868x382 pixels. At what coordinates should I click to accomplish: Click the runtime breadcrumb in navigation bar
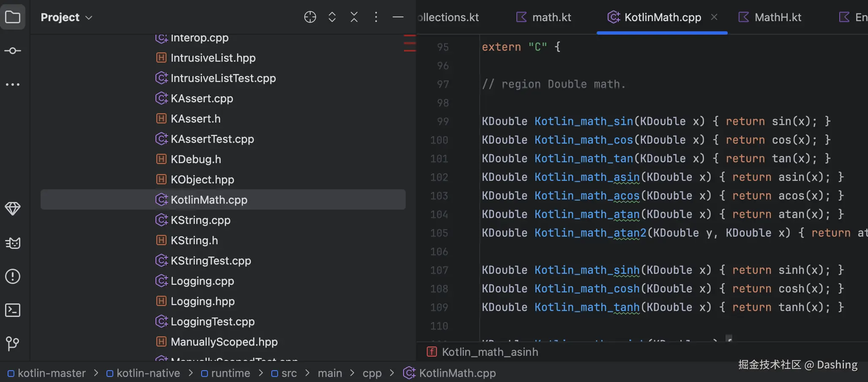click(x=230, y=373)
